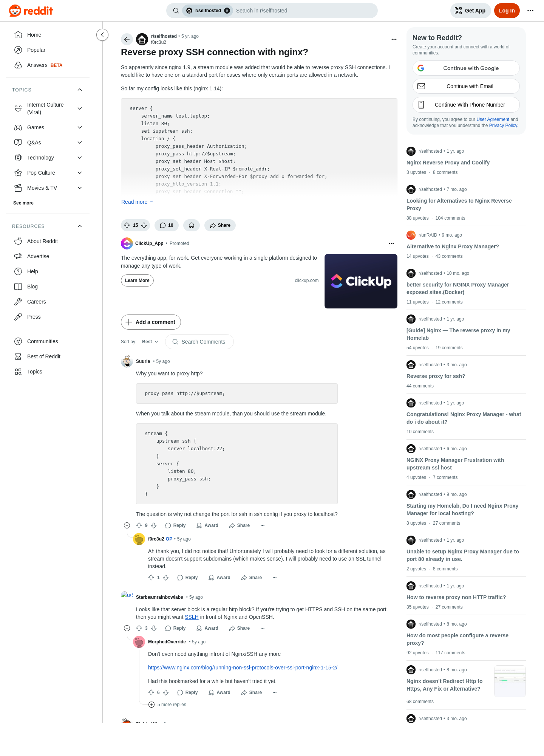This screenshot has height=756, width=544.
Task: Open the Reddit logo home link
Action: [x=31, y=11]
